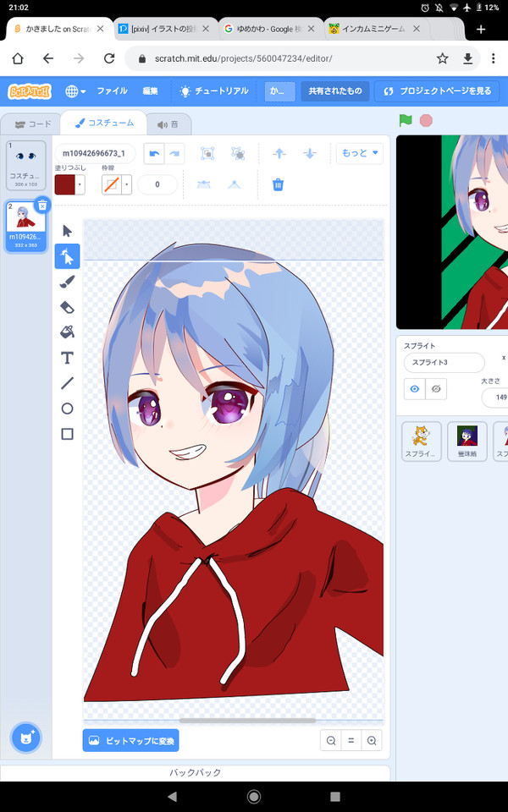Open the ファイル menu

[x=112, y=91]
